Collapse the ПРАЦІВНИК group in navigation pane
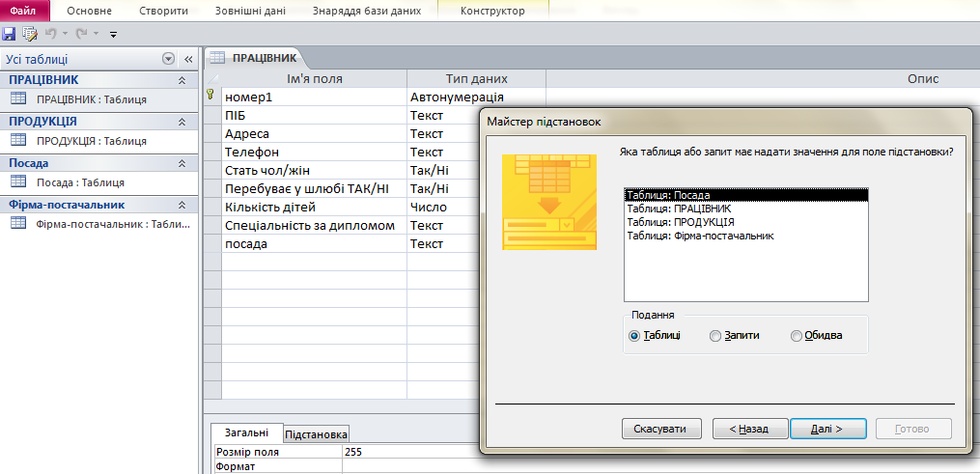 coord(182,80)
